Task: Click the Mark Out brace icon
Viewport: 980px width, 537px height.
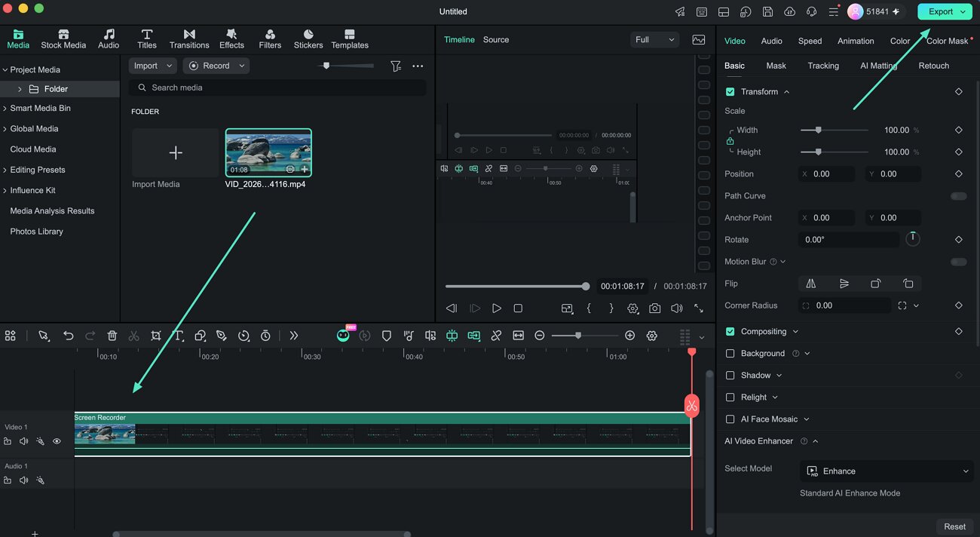Action: [611, 308]
